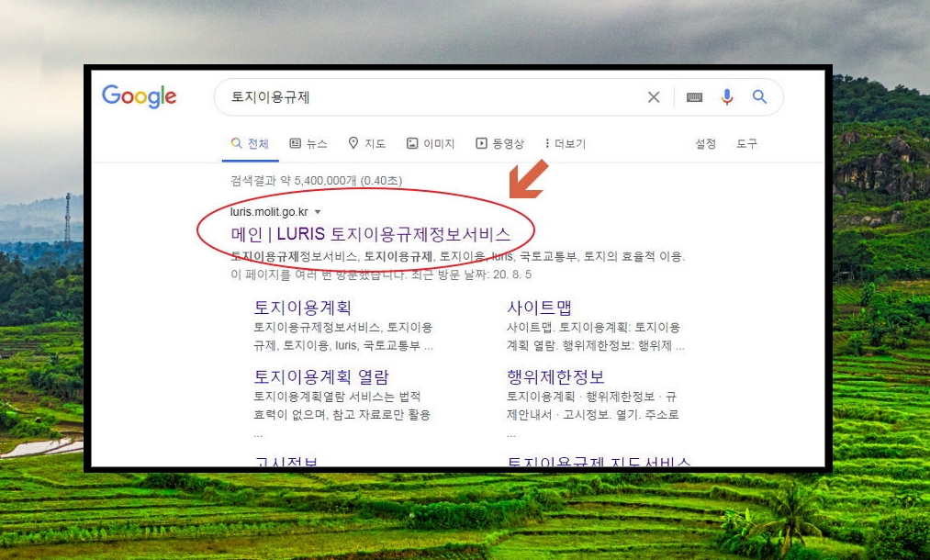Screen dimensions: 930x560
Task: Switch to the 이미지 tab
Action: click(430, 143)
